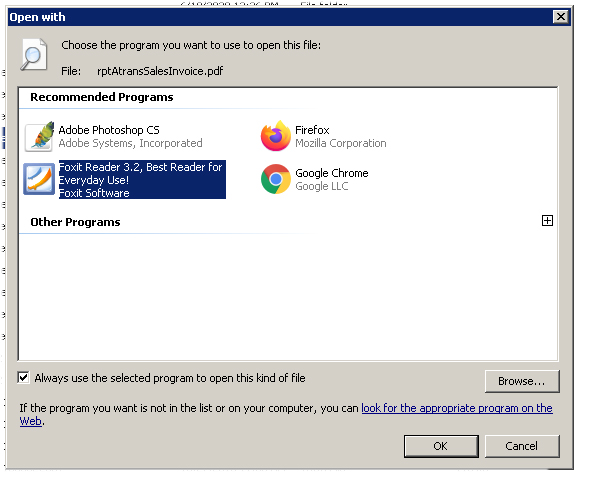
Task: Expand the Other Programs section
Action: (547, 221)
